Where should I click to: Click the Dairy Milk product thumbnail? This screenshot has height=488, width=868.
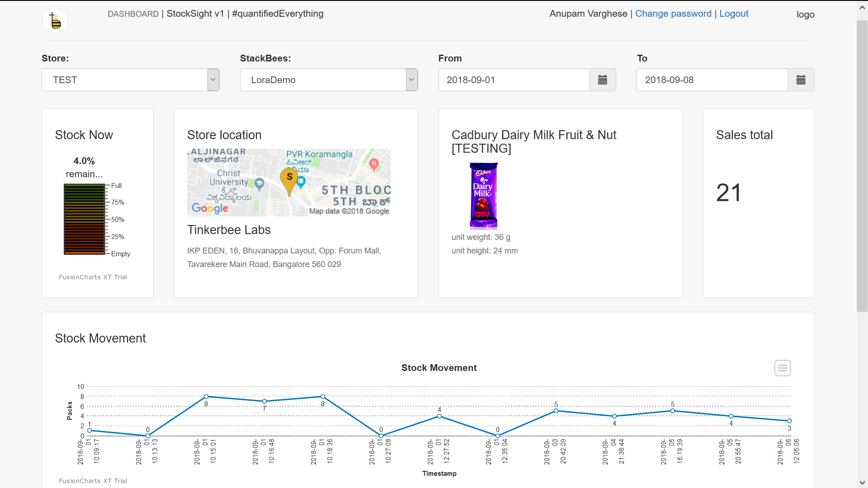483,196
